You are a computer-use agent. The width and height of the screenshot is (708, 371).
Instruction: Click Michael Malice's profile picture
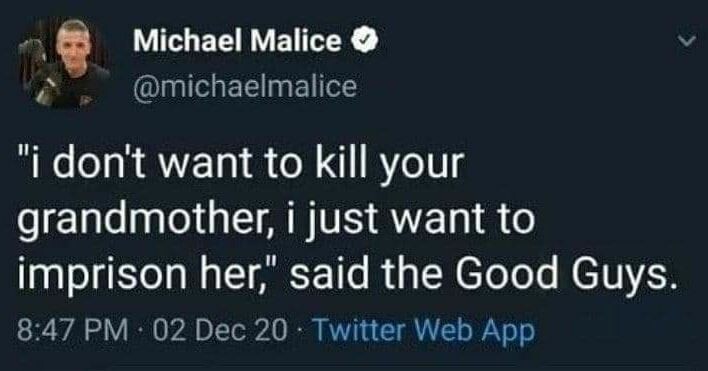(63, 63)
